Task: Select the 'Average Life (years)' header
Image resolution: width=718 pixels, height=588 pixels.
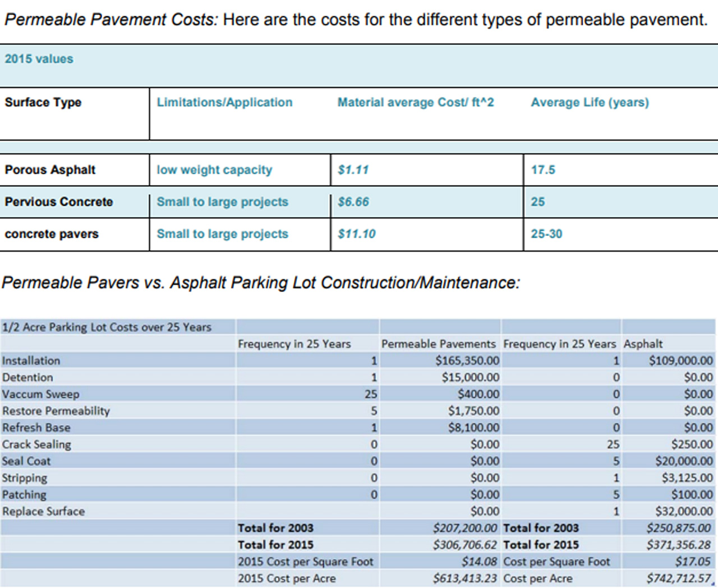Action: (590, 103)
